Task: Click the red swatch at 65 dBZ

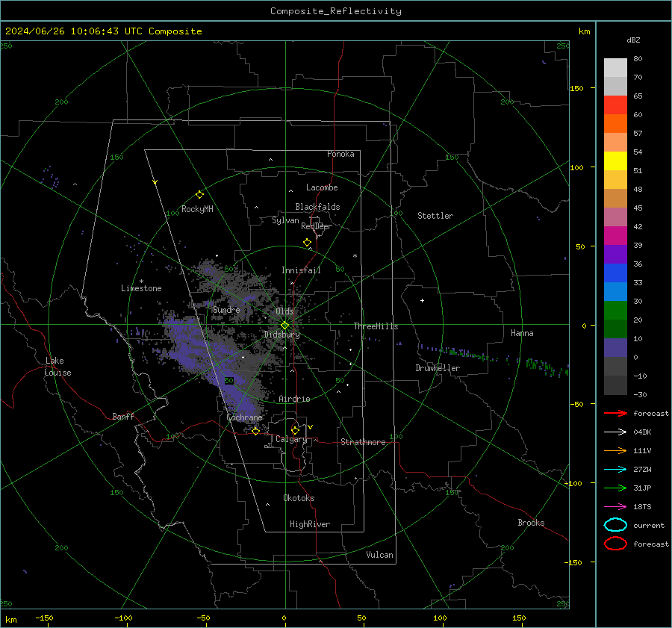Action: pos(615,105)
